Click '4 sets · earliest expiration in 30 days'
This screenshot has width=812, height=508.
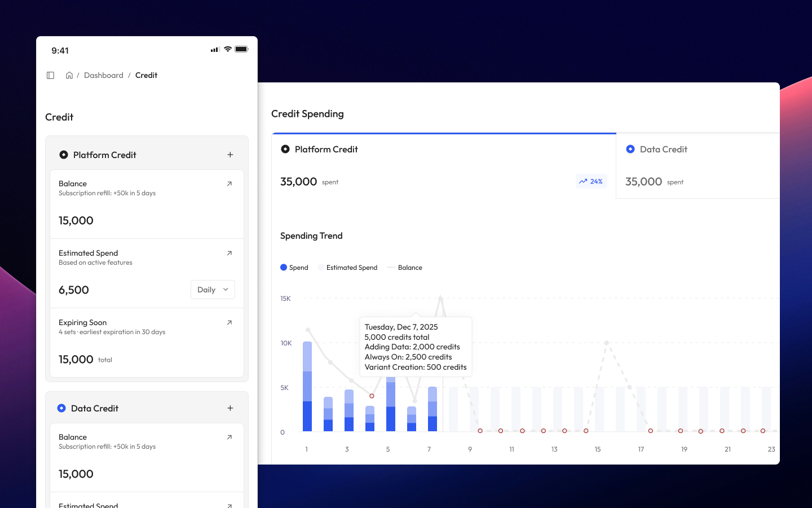(x=112, y=332)
